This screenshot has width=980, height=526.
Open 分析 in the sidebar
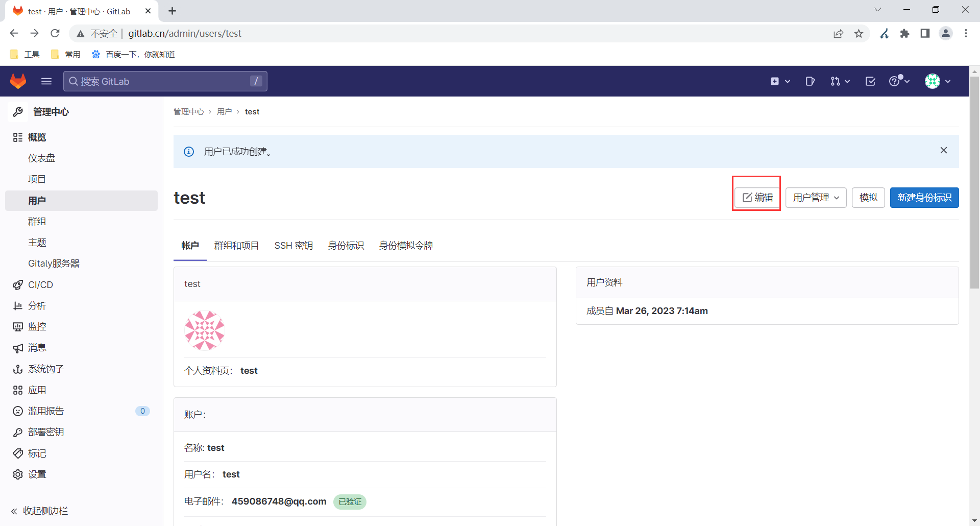(x=82, y=306)
